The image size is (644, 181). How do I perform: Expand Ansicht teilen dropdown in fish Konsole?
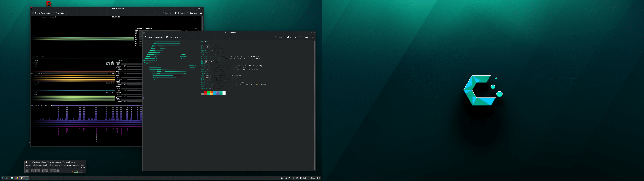pos(181,37)
